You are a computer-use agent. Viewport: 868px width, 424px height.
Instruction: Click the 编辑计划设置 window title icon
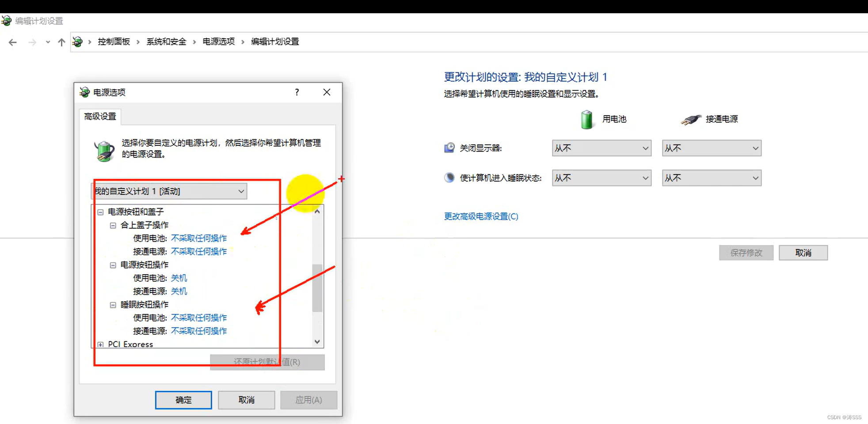pos(6,21)
